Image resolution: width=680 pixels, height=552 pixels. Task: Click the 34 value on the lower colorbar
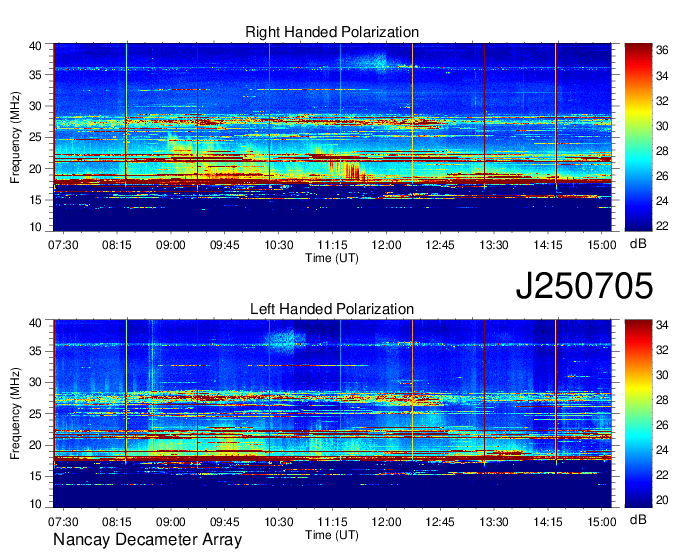[x=662, y=325]
